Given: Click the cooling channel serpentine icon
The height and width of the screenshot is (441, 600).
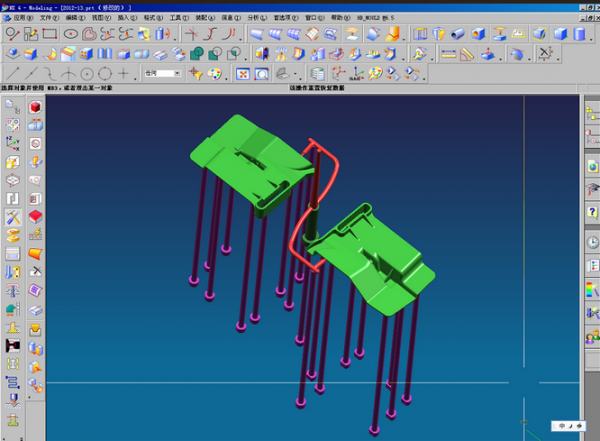Looking at the screenshot, I should 13,382.
